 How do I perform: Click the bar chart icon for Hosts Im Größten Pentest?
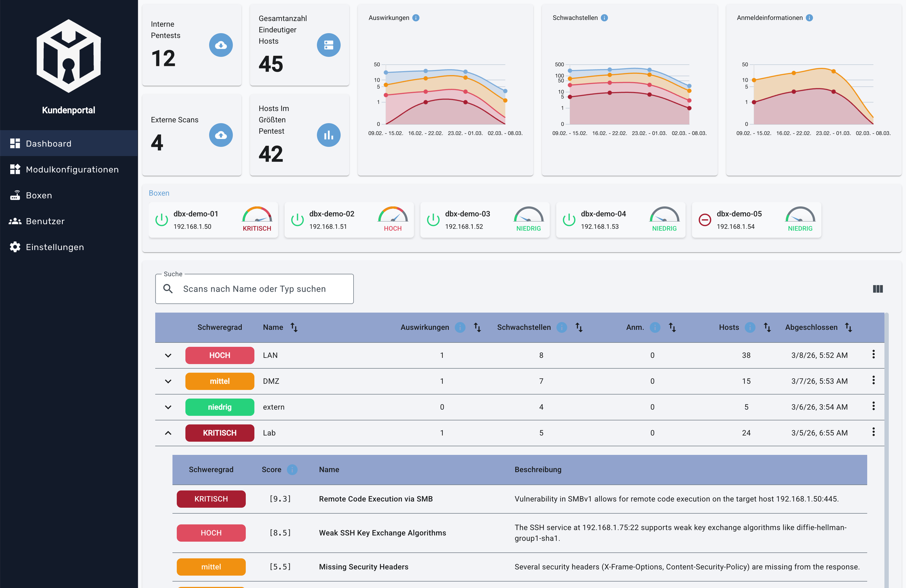pyautogui.click(x=328, y=135)
